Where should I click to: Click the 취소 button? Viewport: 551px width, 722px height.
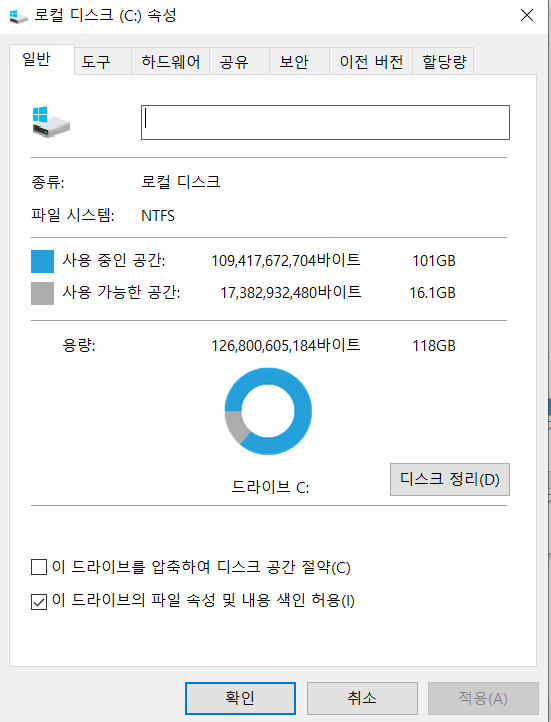tap(362, 698)
